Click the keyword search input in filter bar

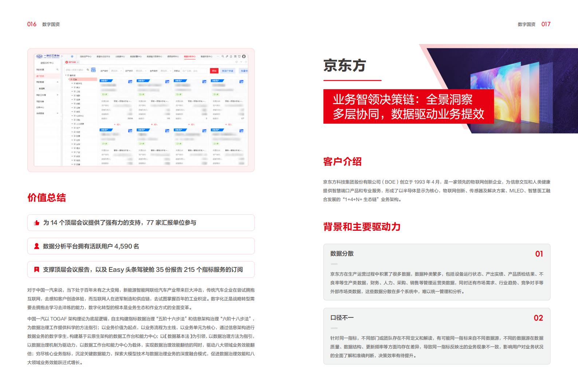pos(194,71)
